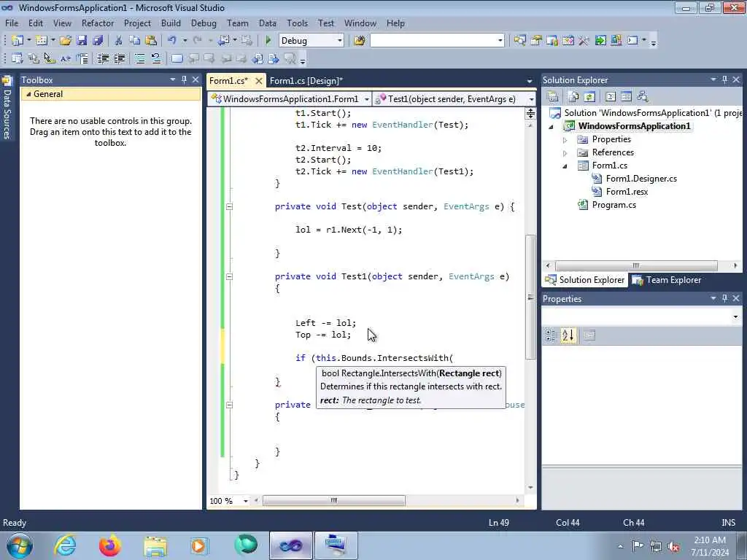Pin the Toolbox panel with auto-hide pin
747x560 pixels.
[x=184, y=79]
